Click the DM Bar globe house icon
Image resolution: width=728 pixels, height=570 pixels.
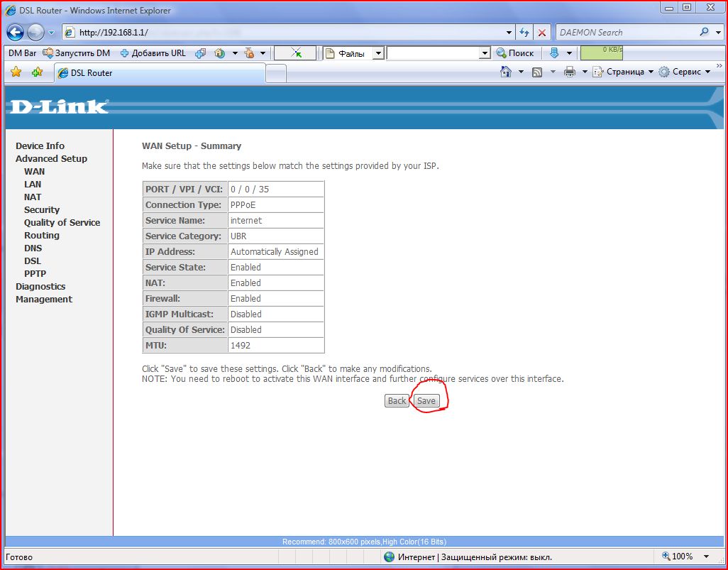coord(220,53)
